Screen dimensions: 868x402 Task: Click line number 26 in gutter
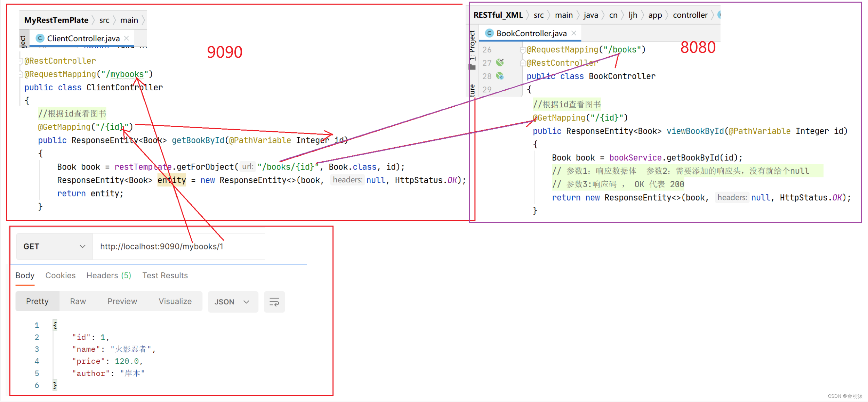(x=487, y=50)
